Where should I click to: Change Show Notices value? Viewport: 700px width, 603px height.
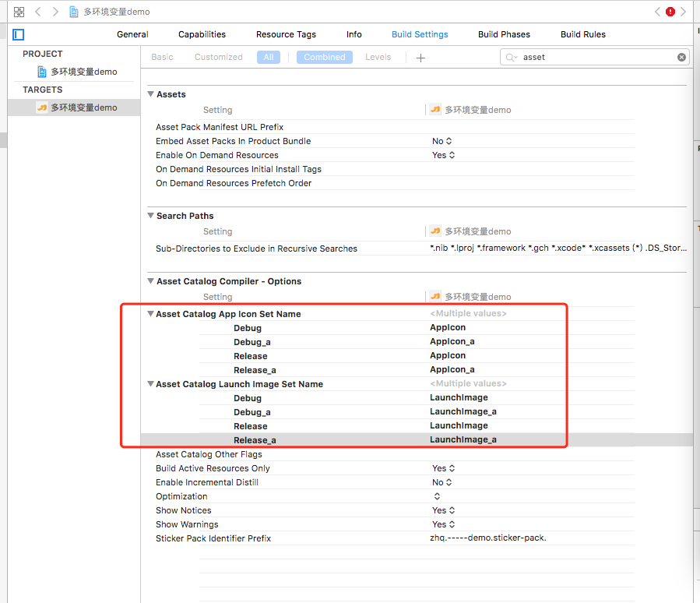click(443, 510)
